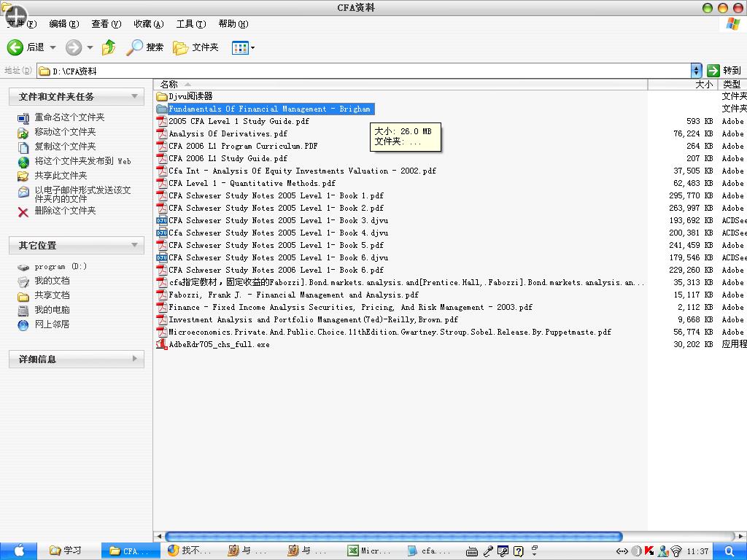Click the Go (转到) button
The image size is (747, 560).
coord(724,71)
